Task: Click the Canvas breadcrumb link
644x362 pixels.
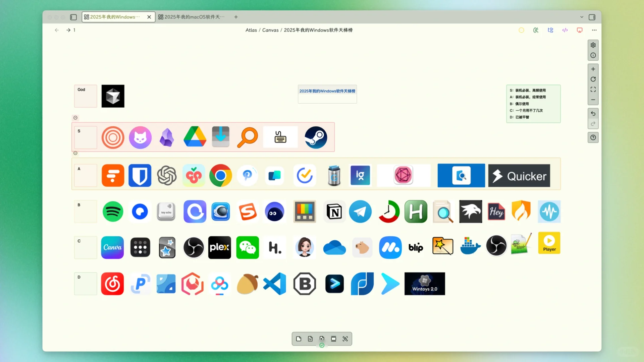Action: 270,30
